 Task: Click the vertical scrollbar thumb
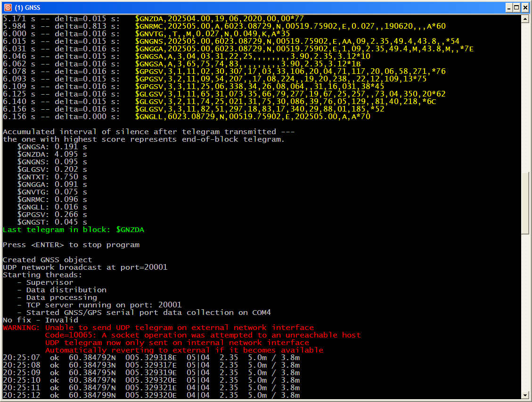click(525, 202)
